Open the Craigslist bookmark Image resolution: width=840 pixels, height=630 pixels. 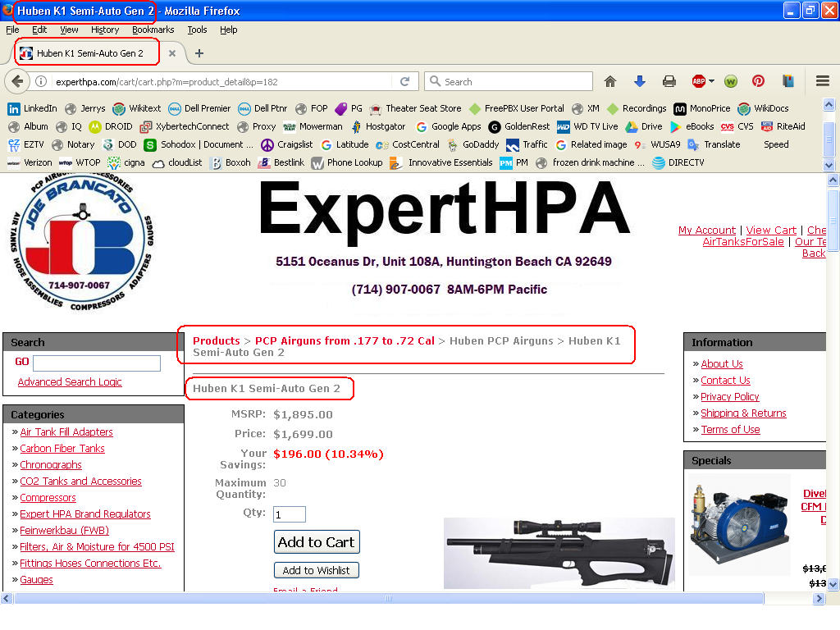point(286,144)
